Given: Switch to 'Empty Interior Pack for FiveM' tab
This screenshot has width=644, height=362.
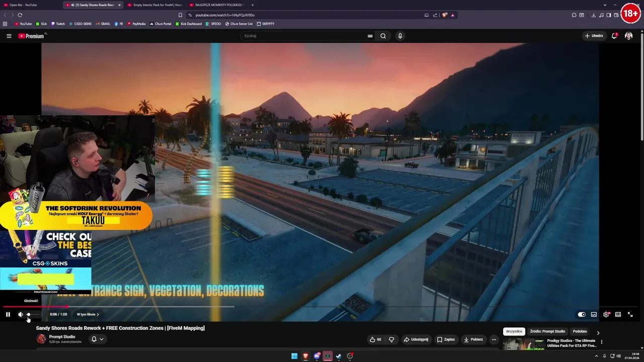Looking at the screenshot, I should tap(155, 5).
